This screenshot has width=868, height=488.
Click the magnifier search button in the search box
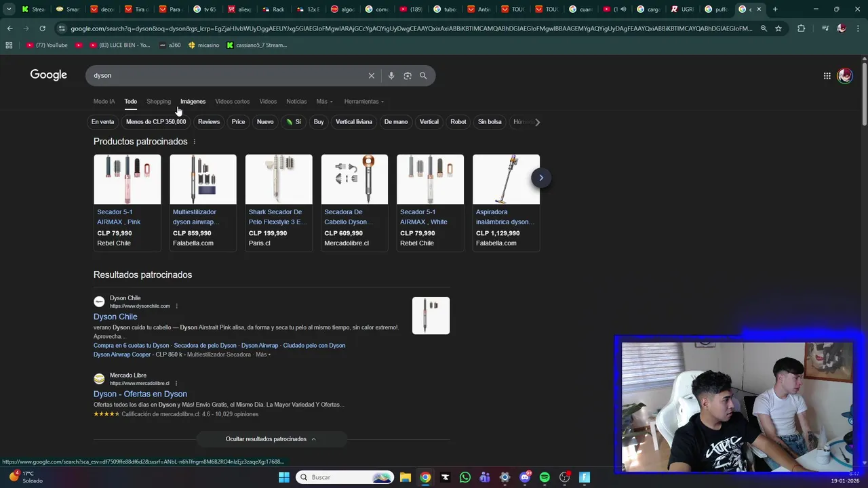[x=423, y=75]
